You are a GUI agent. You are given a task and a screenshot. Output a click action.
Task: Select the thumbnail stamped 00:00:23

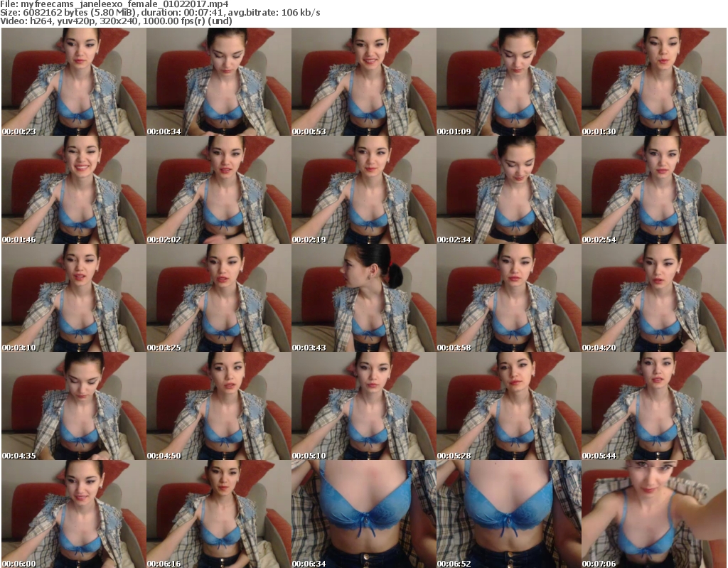74,82
